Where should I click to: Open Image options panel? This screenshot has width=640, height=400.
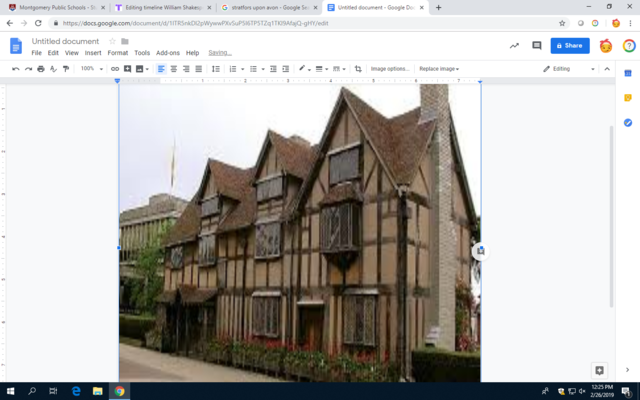390,69
